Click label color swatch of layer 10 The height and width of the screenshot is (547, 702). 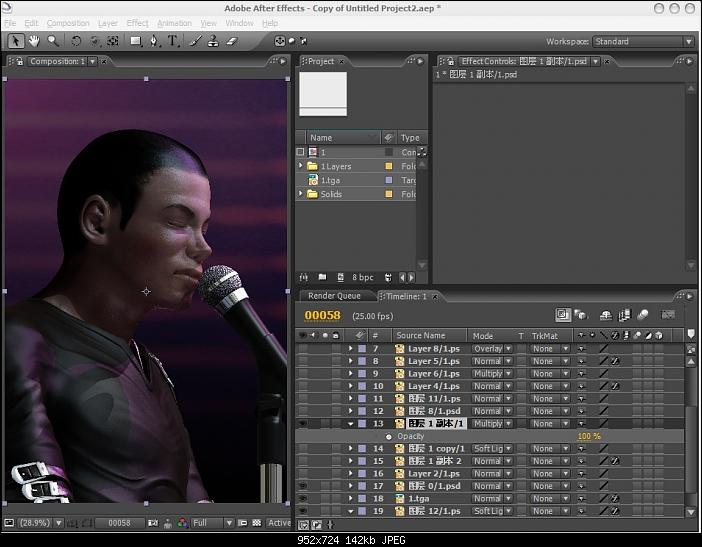[x=362, y=386]
